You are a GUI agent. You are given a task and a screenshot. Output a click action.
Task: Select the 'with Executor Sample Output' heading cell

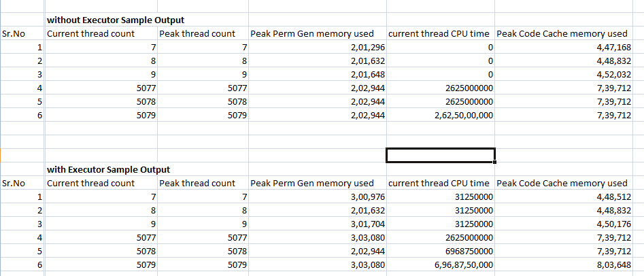click(107, 169)
